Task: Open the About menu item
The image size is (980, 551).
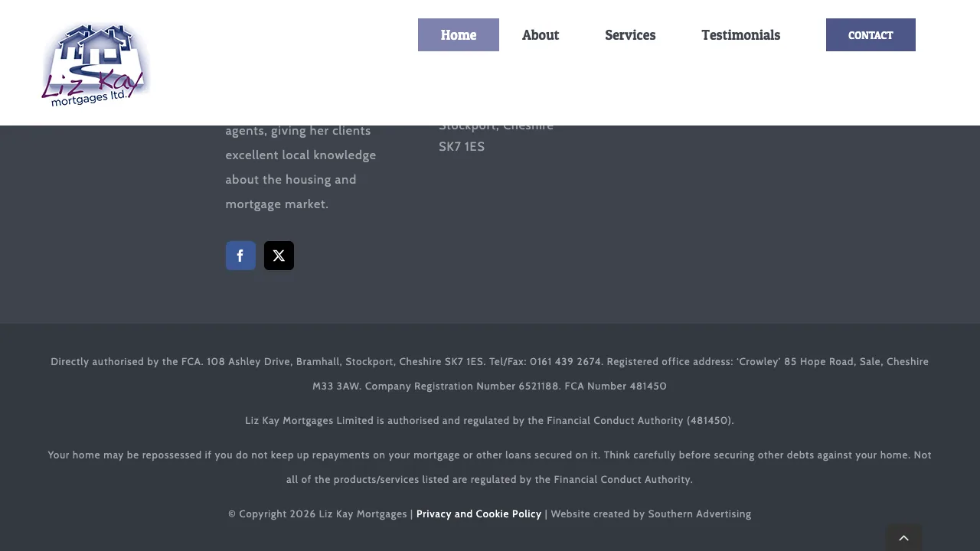Action: 540,35
